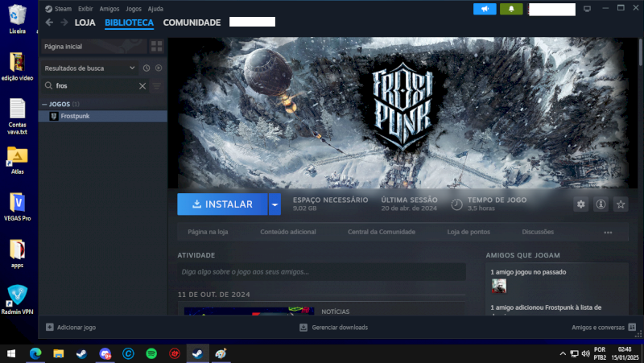Show Frostpunk game info icon
The height and width of the screenshot is (363, 644).
point(601,204)
